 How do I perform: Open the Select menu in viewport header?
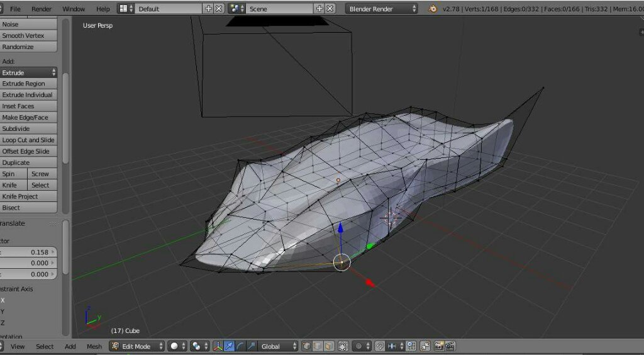[45, 346]
